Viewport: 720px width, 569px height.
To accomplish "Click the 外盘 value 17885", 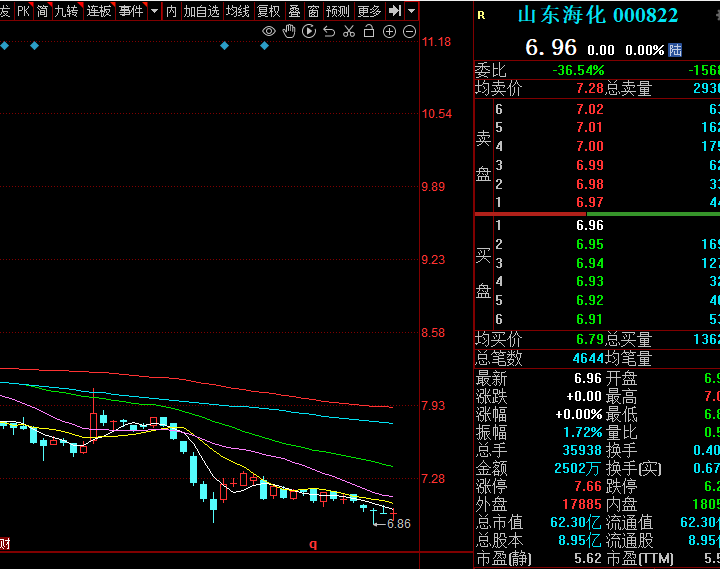I will coord(582,504).
